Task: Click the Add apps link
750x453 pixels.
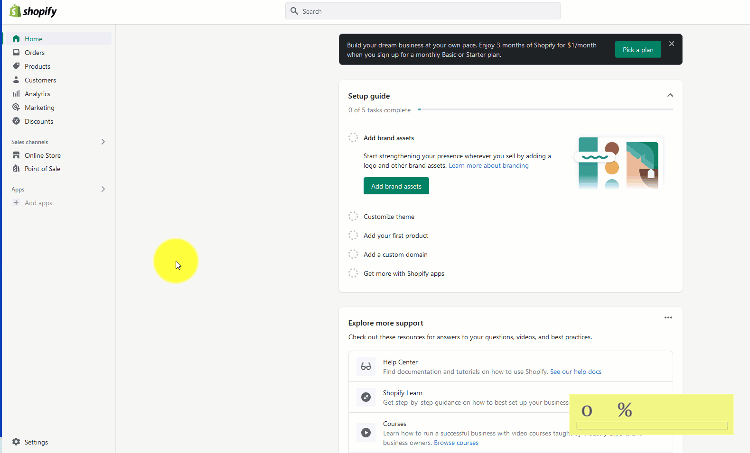Action: (38, 203)
